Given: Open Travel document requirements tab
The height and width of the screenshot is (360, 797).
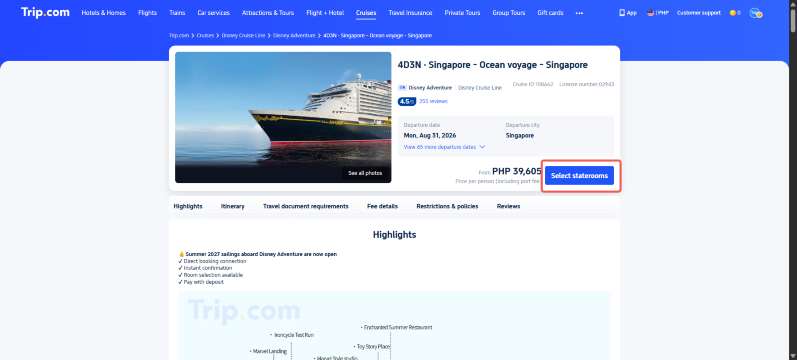Looking at the screenshot, I should tap(305, 206).
